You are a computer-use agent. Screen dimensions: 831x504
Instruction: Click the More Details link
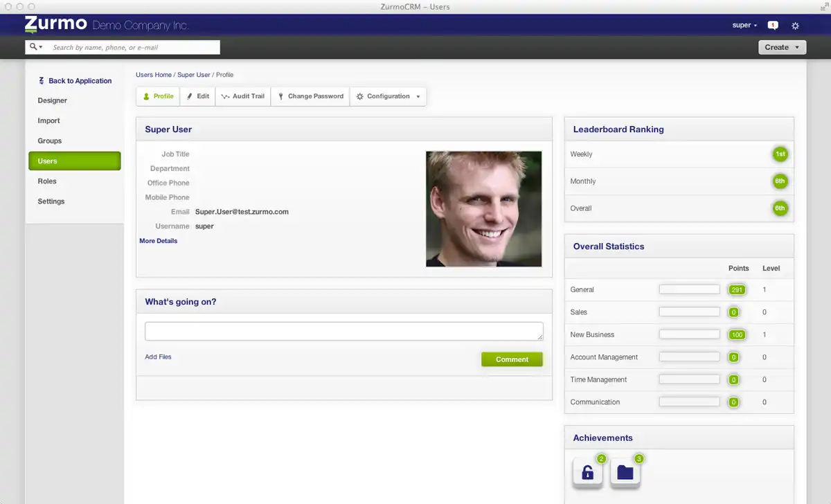coord(158,241)
